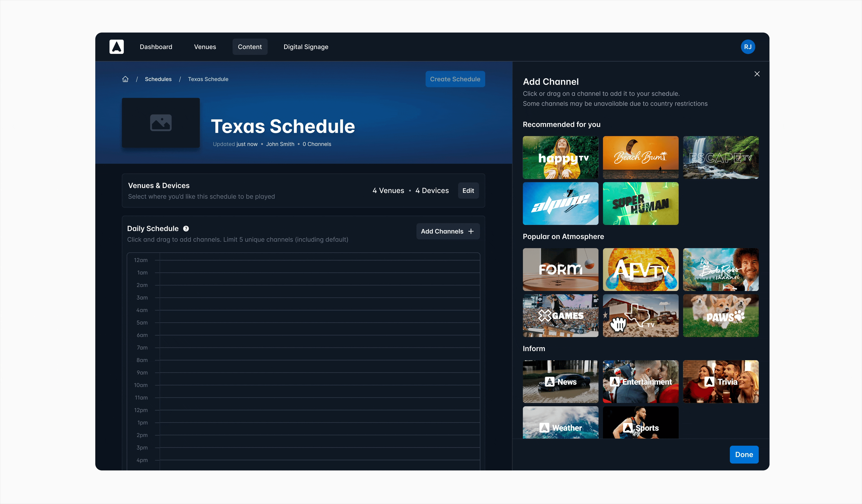Screen dimensions: 862x504
Task: Click the Atmosphere logo icon
Action: click(116, 47)
